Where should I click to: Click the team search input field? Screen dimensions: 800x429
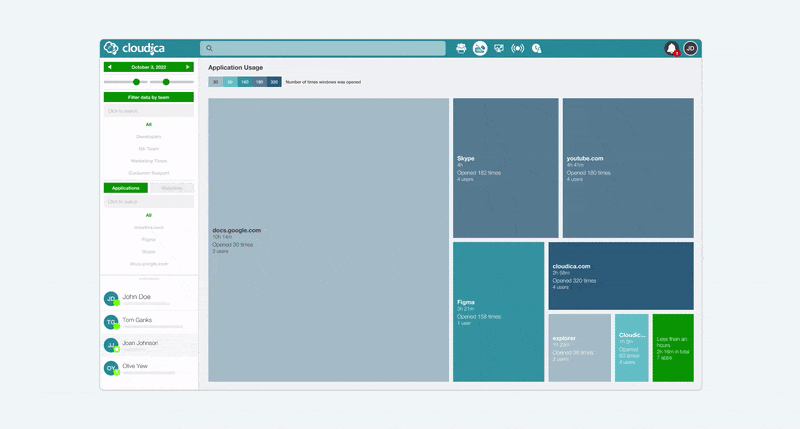(x=148, y=111)
